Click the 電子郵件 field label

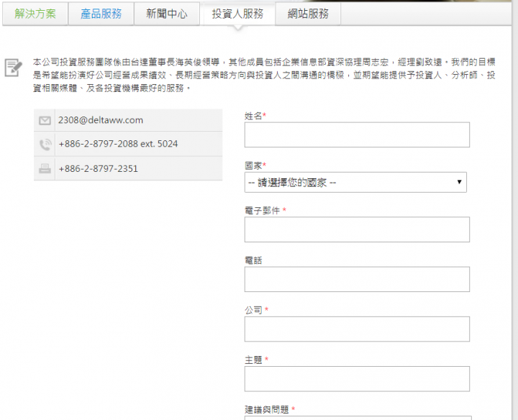point(265,210)
